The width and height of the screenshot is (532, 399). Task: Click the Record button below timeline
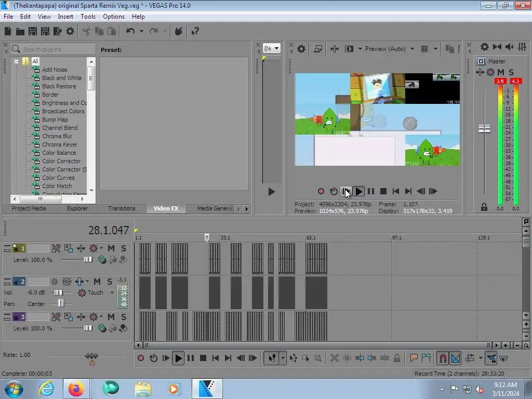click(x=141, y=358)
